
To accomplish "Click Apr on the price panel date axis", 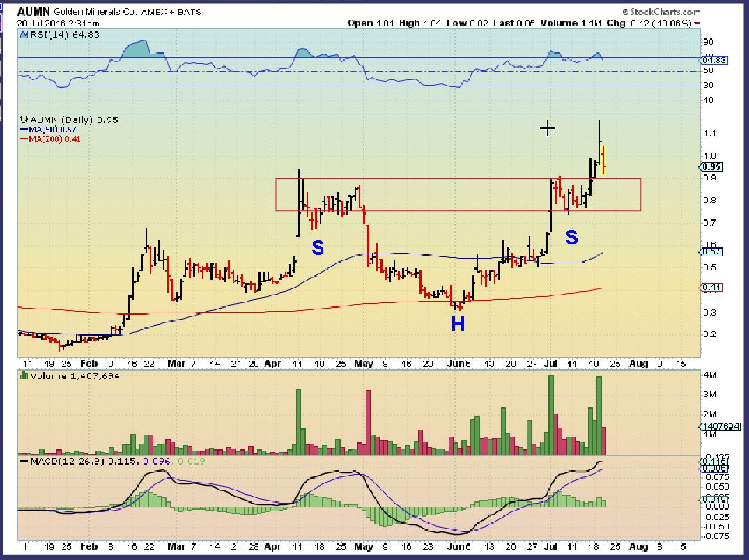I will (272, 364).
